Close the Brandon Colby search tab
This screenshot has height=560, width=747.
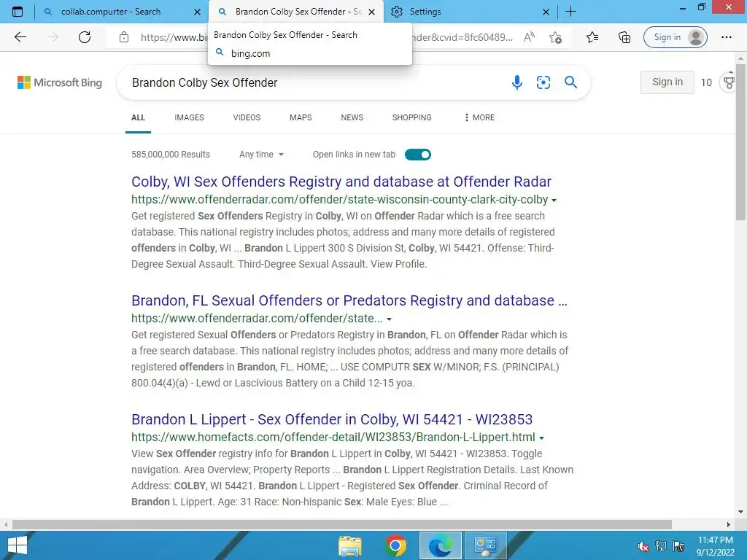(x=372, y=12)
